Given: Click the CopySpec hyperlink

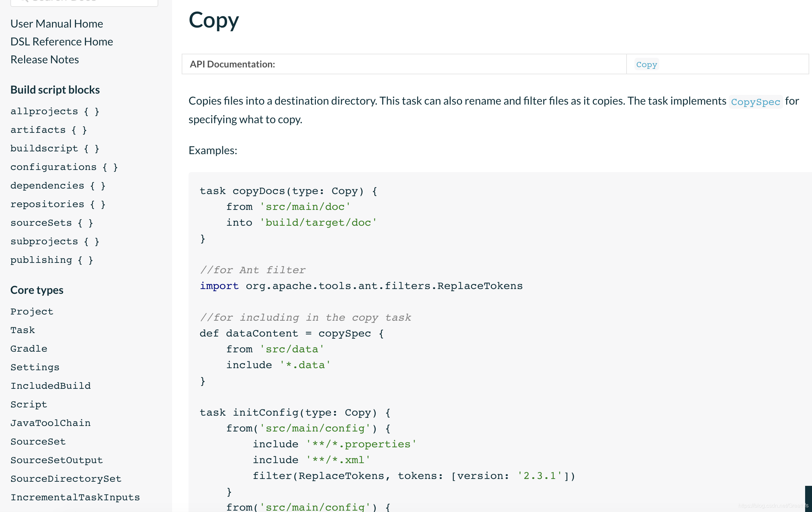Looking at the screenshot, I should pos(755,102).
